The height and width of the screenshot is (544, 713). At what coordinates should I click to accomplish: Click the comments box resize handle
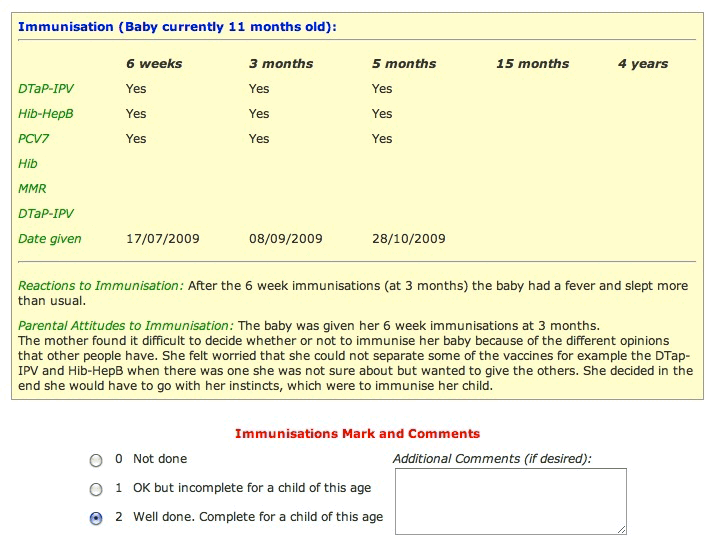(x=622, y=530)
